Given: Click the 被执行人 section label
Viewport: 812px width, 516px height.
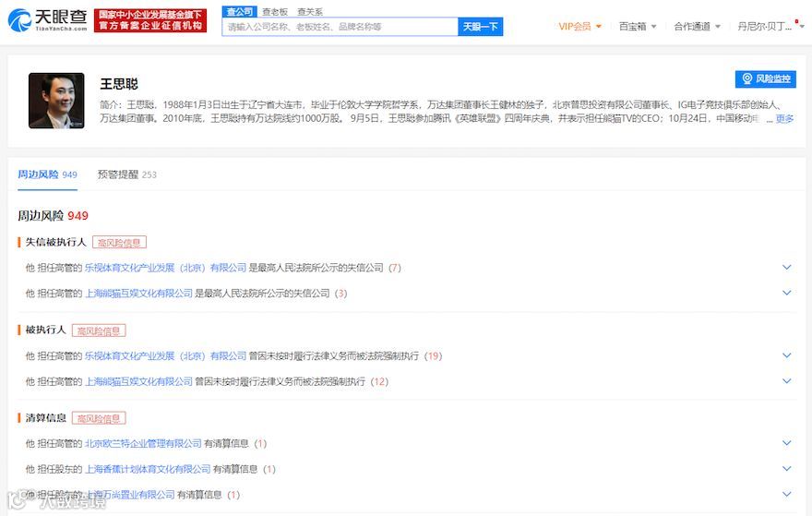Looking at the screenshot, I should point(45,330).
